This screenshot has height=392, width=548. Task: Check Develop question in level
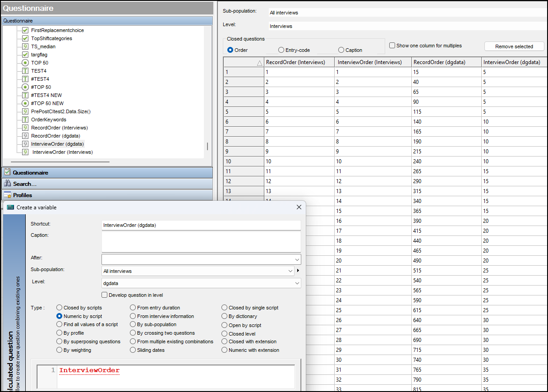pos(105,295)
